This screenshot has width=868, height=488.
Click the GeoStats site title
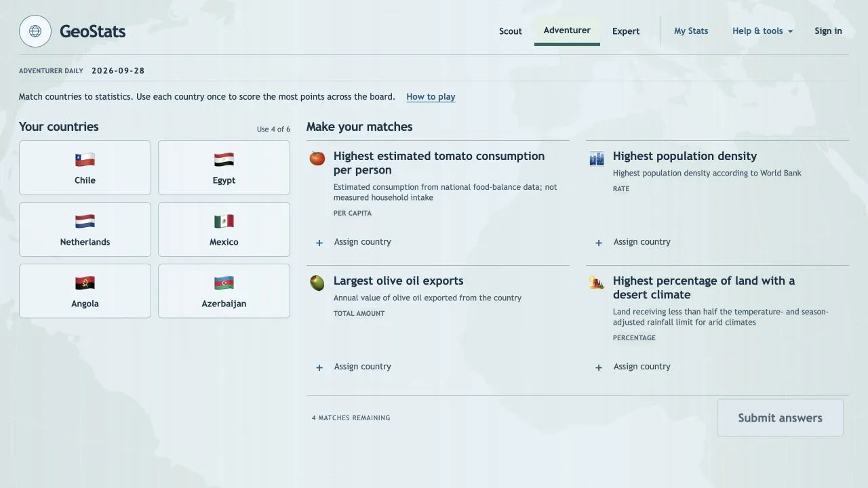92,31
